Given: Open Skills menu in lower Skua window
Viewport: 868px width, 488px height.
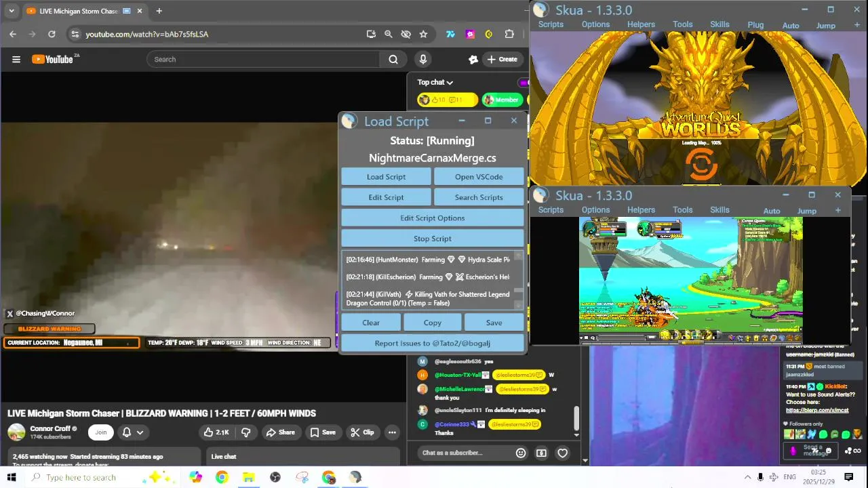Looking at the screenshot, I should coord(719,210).
